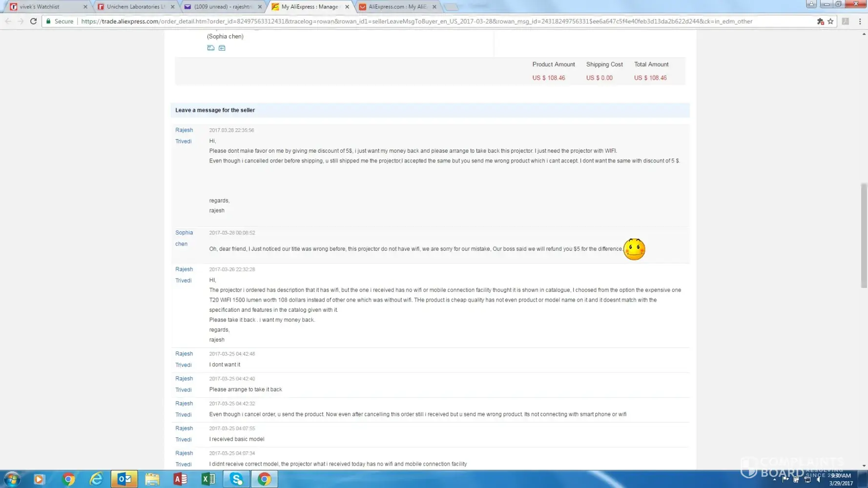Click the 'Leave a message for the seller' heading
The height and width of the screenshot is (488, 868).
pos(215,110)
